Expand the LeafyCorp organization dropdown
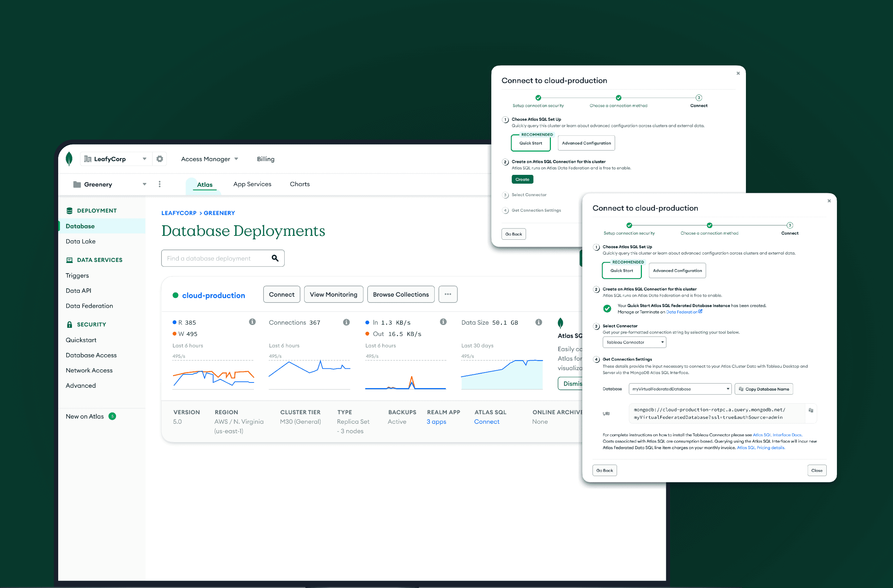 pyautogui.click(x=145, y=159)
